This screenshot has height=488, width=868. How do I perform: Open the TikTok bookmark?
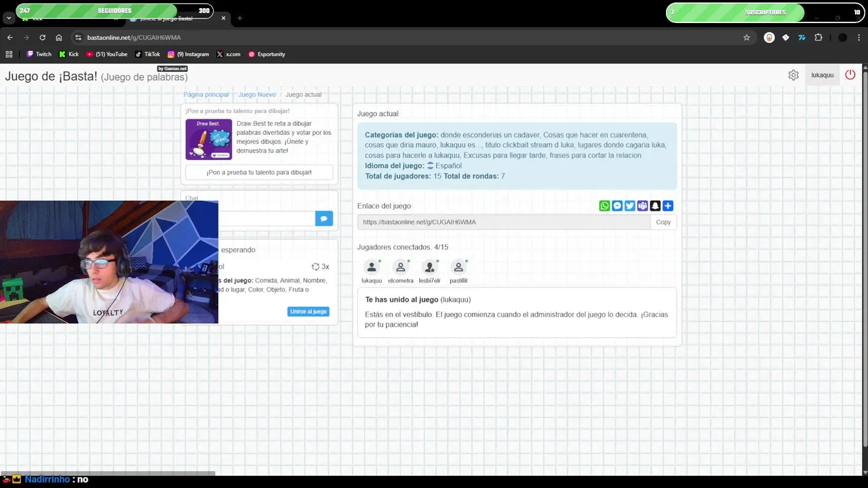point(147,54)
